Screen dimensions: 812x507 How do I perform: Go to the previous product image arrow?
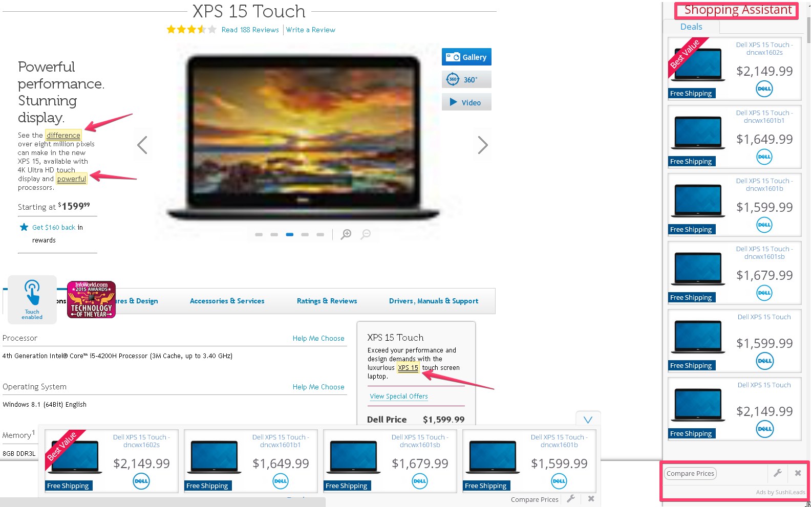tap(142, 145)
